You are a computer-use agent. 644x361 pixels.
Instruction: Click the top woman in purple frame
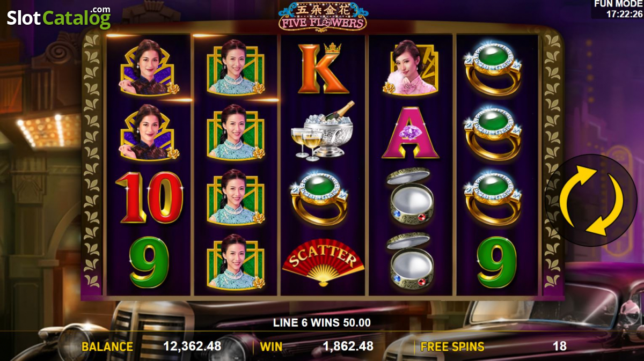[x=150, y=67]
